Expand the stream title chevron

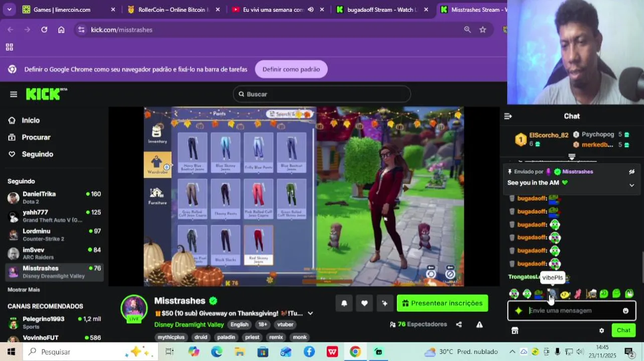click(310, 313)
